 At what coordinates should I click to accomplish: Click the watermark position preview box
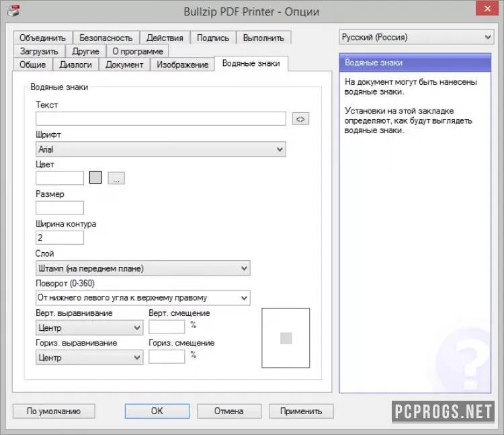286,338
